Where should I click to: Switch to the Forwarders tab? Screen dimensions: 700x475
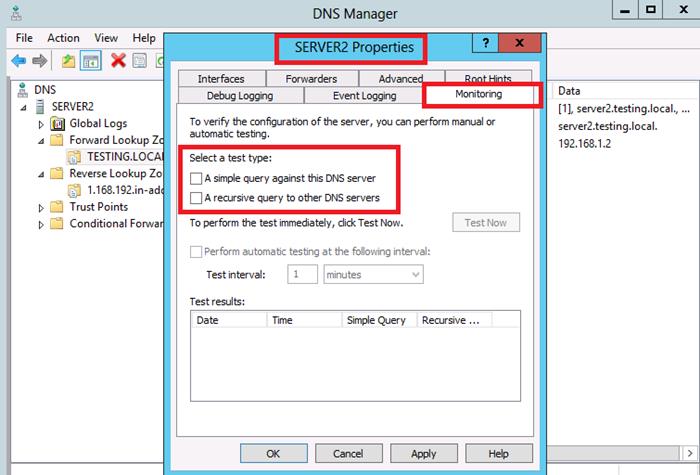click(312, 79)
